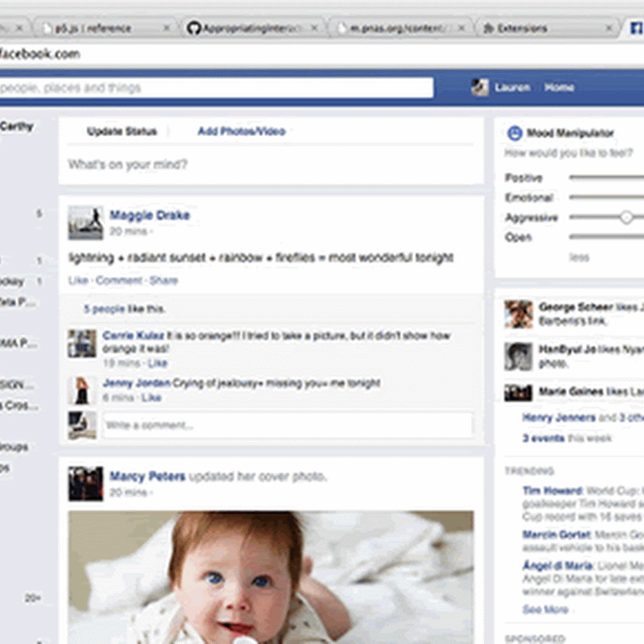Open Maggie Drake's name link

point(150,215)
